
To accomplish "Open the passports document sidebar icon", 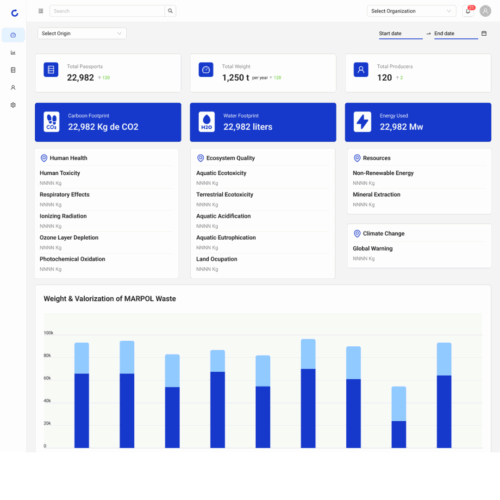I will point(13,70).
